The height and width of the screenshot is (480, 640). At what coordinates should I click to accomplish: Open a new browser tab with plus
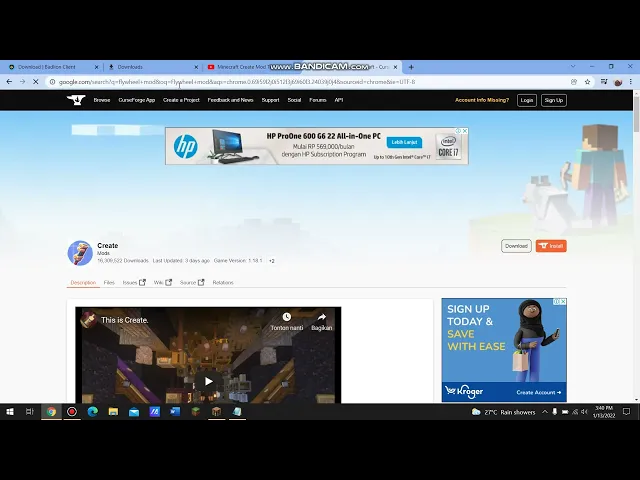pos(411,67)
